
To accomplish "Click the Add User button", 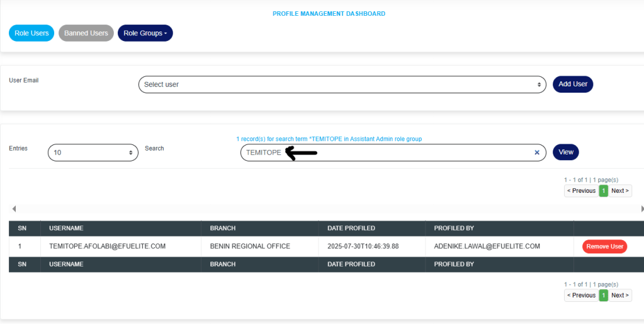I will click(x=572, y=84).
